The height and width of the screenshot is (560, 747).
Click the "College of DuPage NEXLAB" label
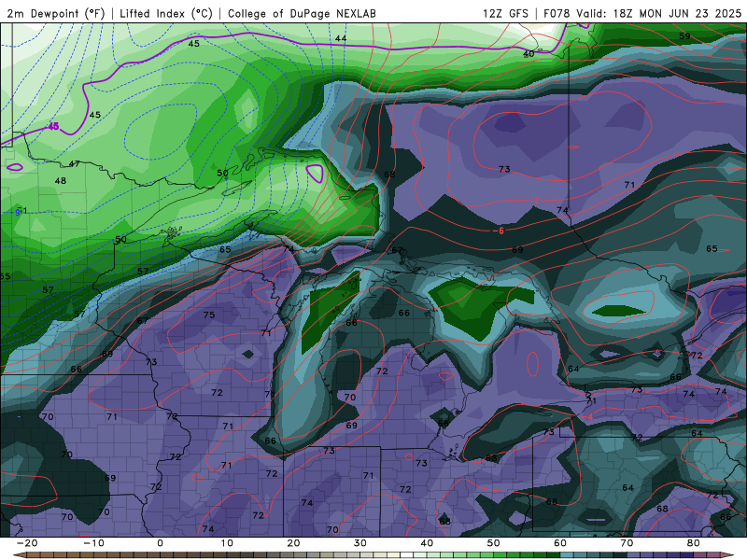click(x=302, y=13)
